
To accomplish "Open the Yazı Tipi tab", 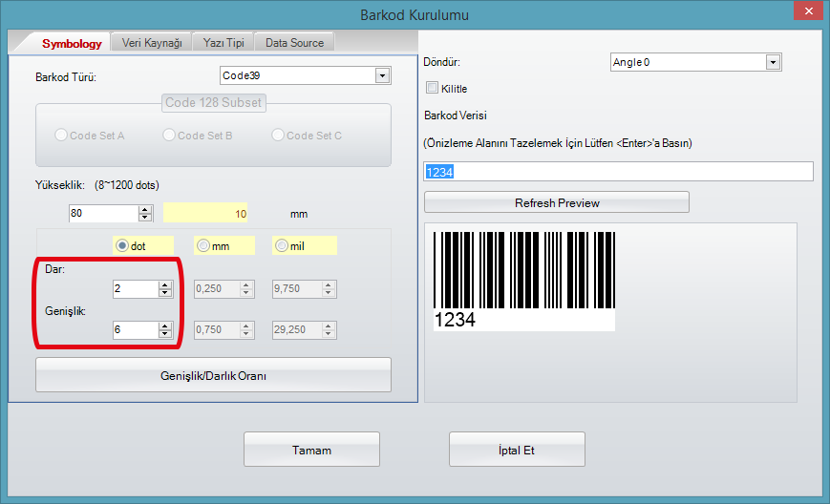I will (223, 43).
